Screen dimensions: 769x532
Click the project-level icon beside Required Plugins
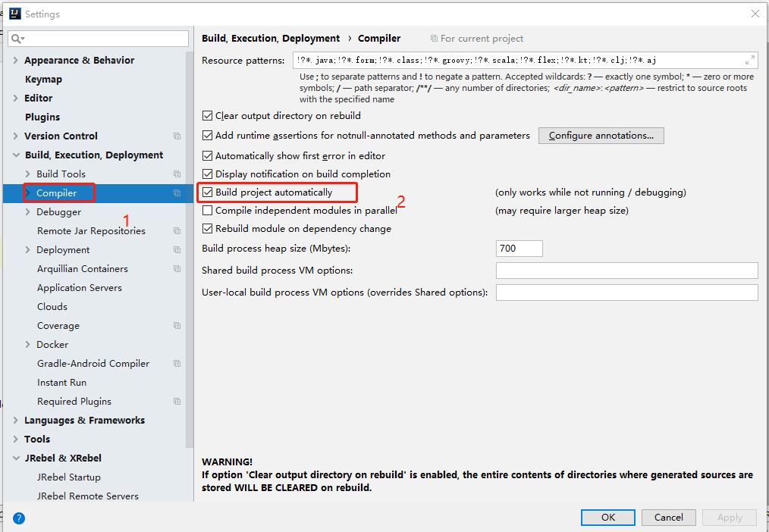pyautogui.click(x=177, y=401)
